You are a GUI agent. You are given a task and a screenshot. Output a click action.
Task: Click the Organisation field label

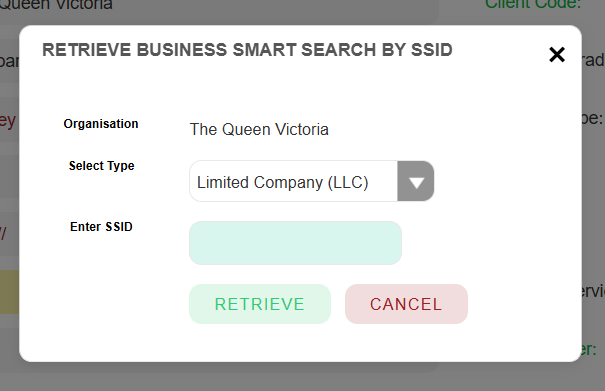pyautogui.click(x=101, y=124)
